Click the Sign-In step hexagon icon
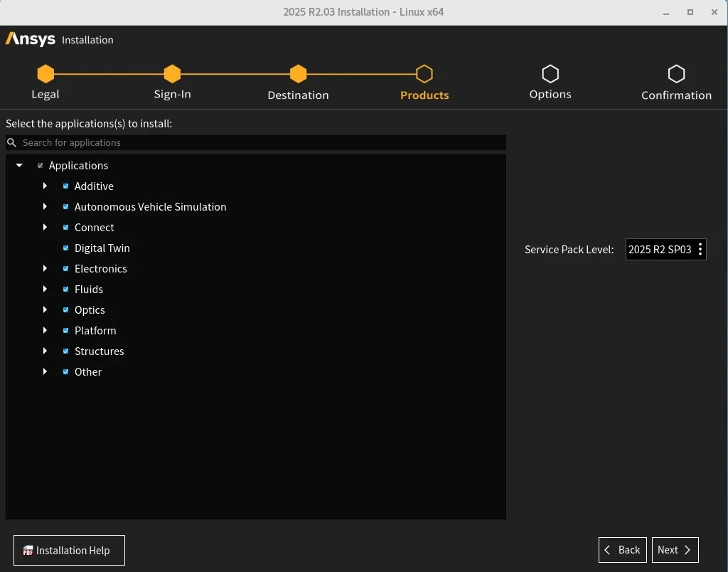The width and height of the screenshot is (728, 572). [172, 73]
